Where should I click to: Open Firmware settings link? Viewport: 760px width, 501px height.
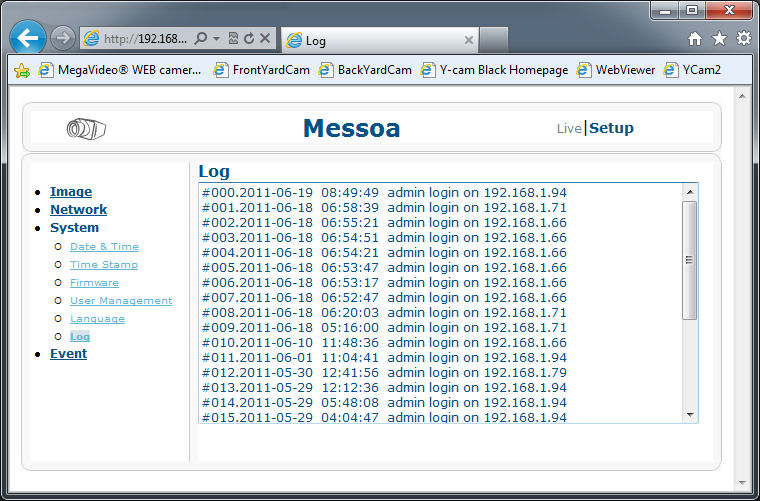click(95, 282)
